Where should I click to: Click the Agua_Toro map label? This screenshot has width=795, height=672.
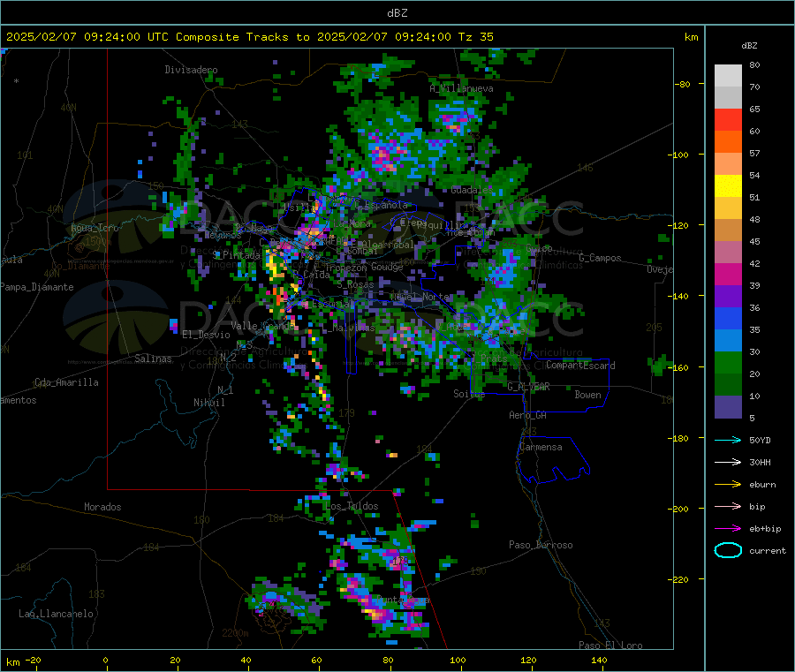coord(95,228)
